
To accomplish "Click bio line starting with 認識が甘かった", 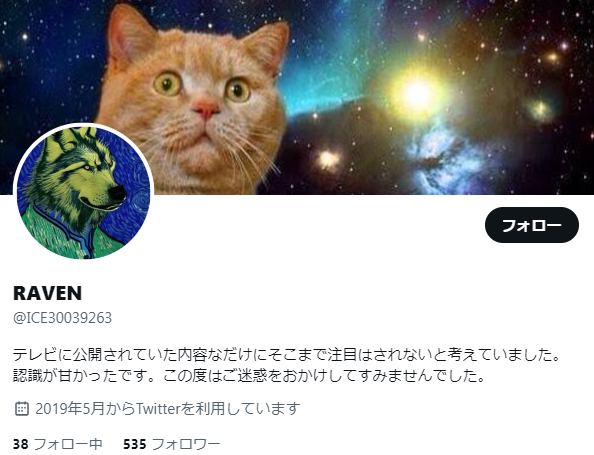I will coord(249,375).
